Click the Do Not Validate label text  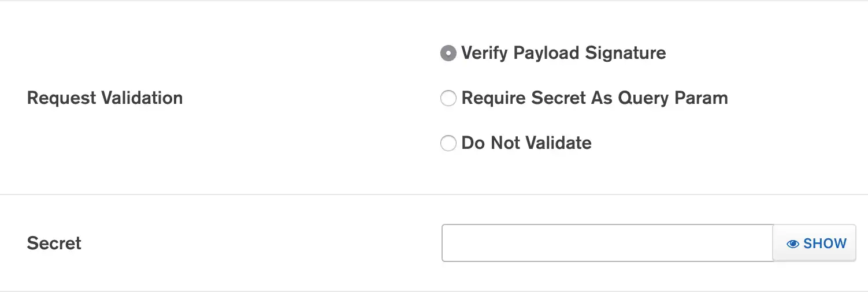tap(526, 143)
